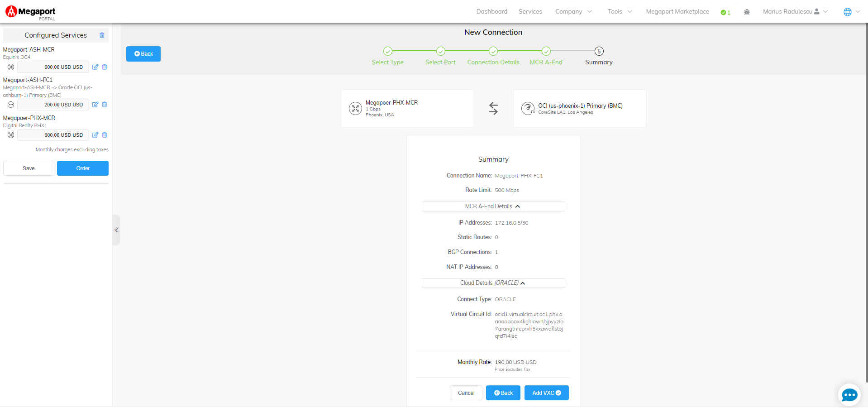
Task: Open the language globe dropdown
Action: pyautogui.click(x=852, y=12)
